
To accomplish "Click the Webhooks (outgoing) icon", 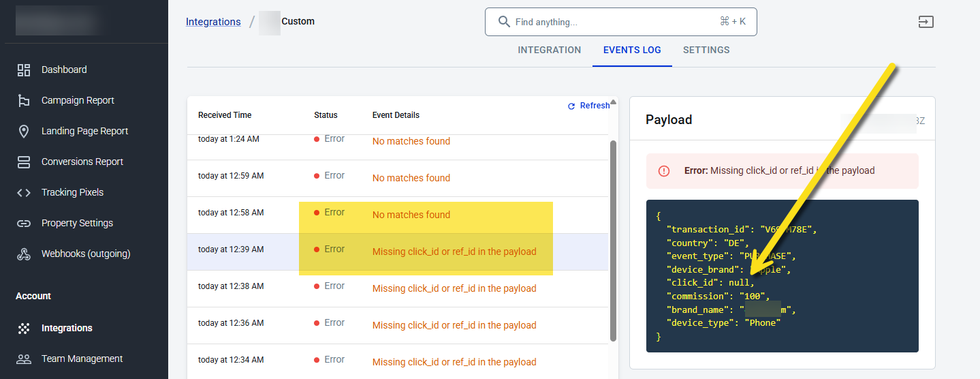I will [x=24, y=254].
